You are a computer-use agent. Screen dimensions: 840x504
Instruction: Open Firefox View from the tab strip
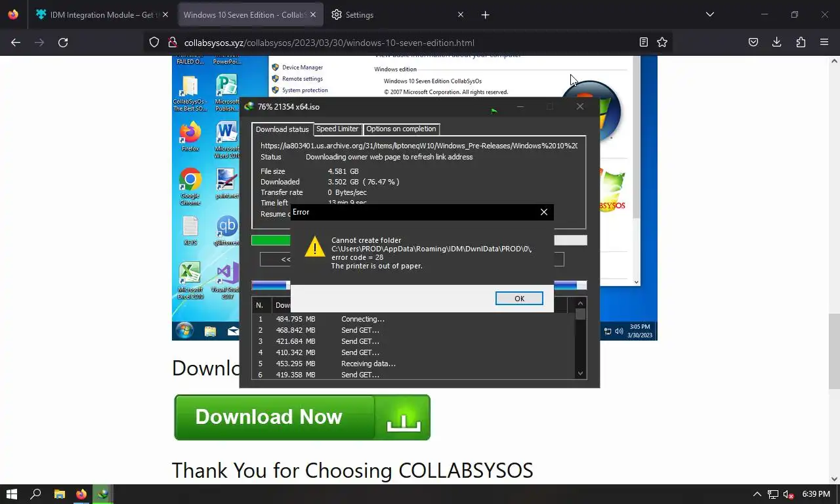pos(13,14)
